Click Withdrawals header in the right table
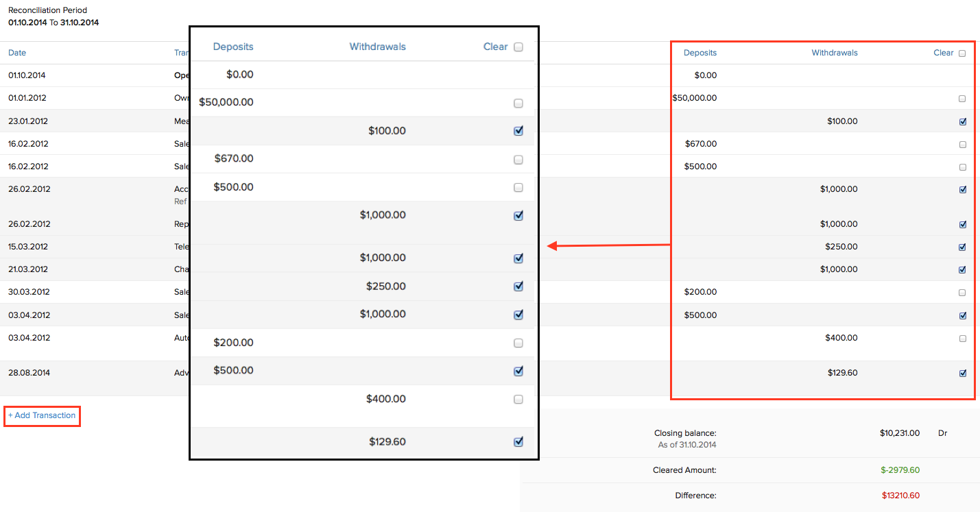Screen dimensions: 980x512 pyautogui.click(x=834, y=53)
